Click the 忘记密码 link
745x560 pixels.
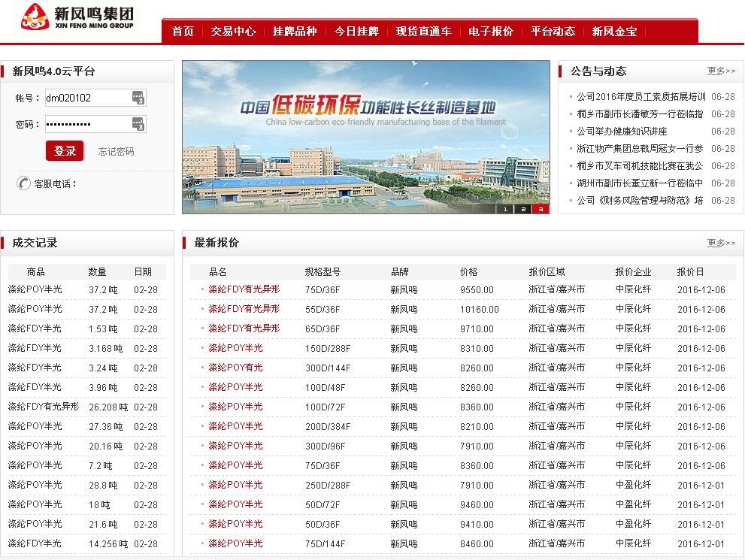116,152
